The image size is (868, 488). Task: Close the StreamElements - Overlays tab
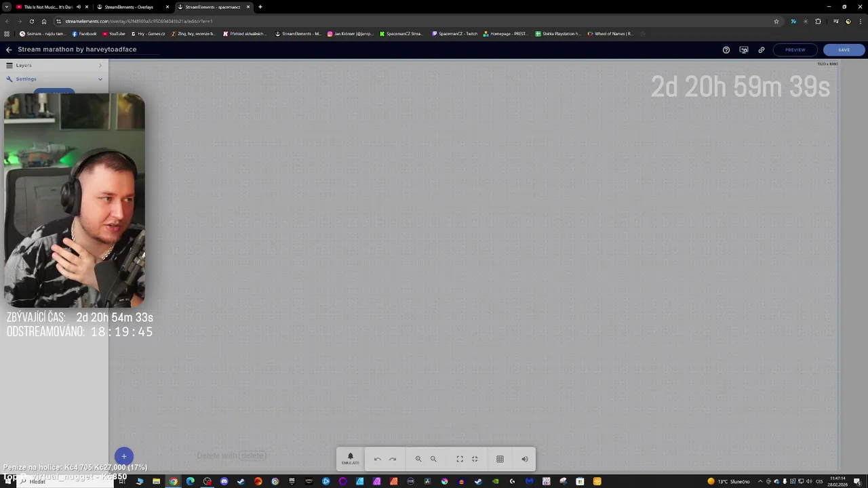[x=167, y=7]
